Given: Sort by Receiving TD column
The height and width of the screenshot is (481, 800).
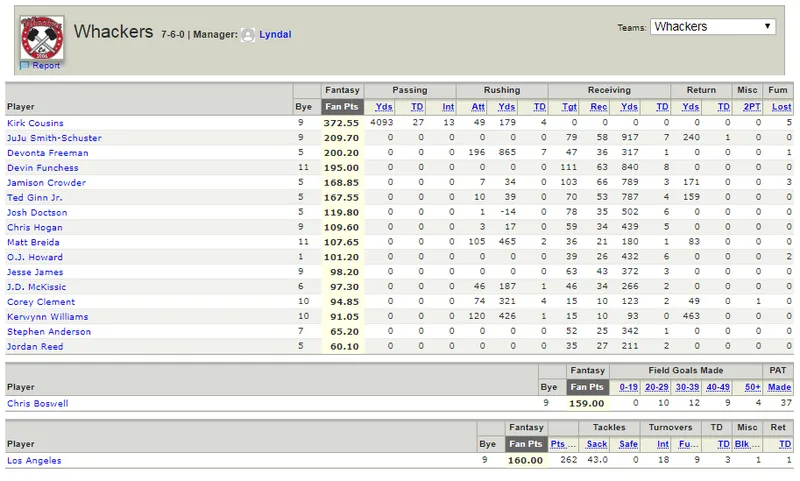Looking at the screenshot, I should coord(662,107).
